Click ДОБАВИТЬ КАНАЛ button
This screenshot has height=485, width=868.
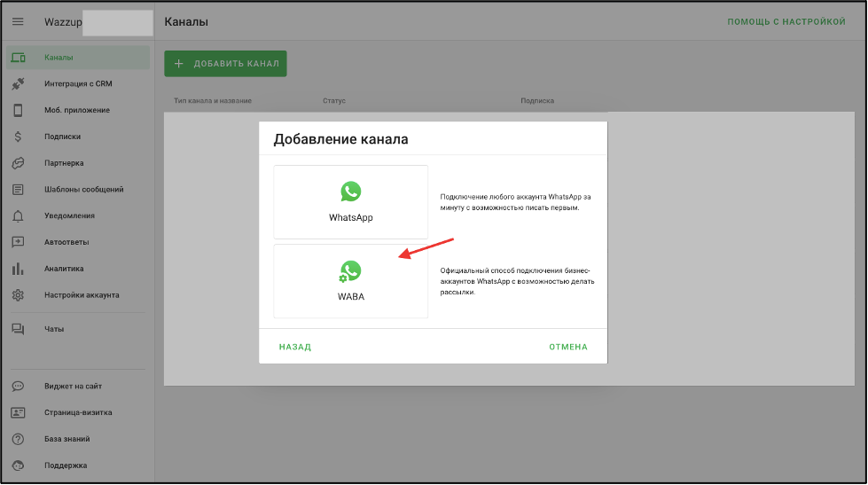[225, 64]
